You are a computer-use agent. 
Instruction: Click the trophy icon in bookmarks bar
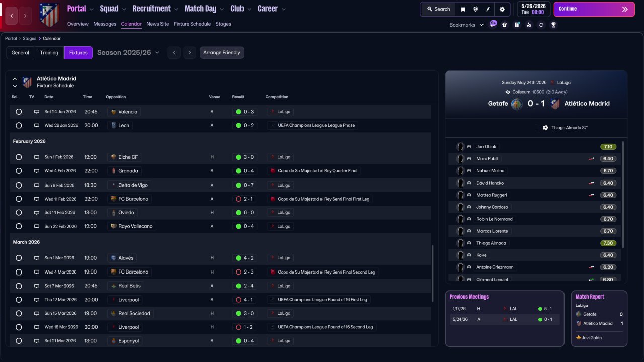(553, 25)
